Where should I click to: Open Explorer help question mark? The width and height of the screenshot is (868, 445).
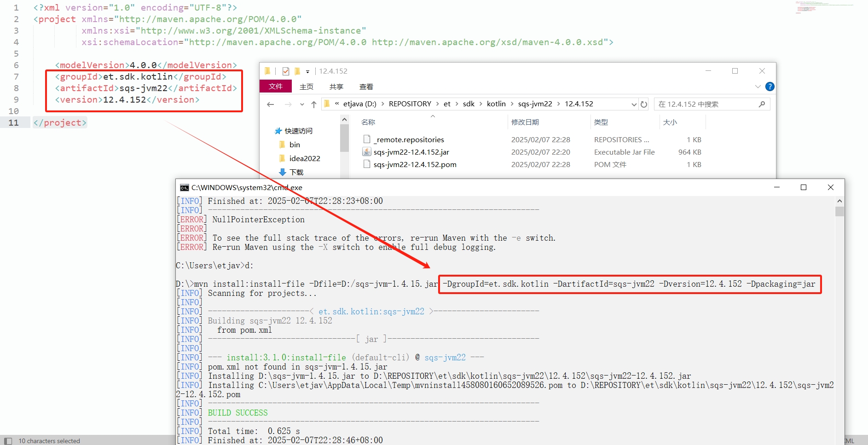(770, 87)
